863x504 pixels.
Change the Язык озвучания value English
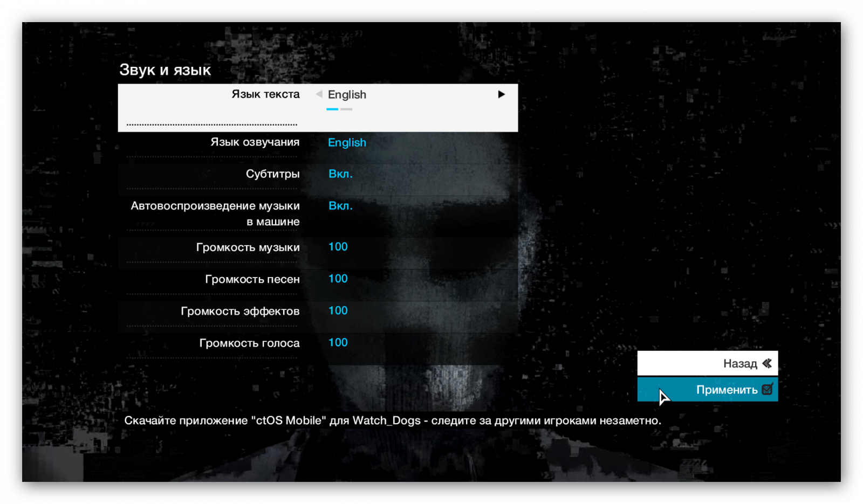pos(347,142)
